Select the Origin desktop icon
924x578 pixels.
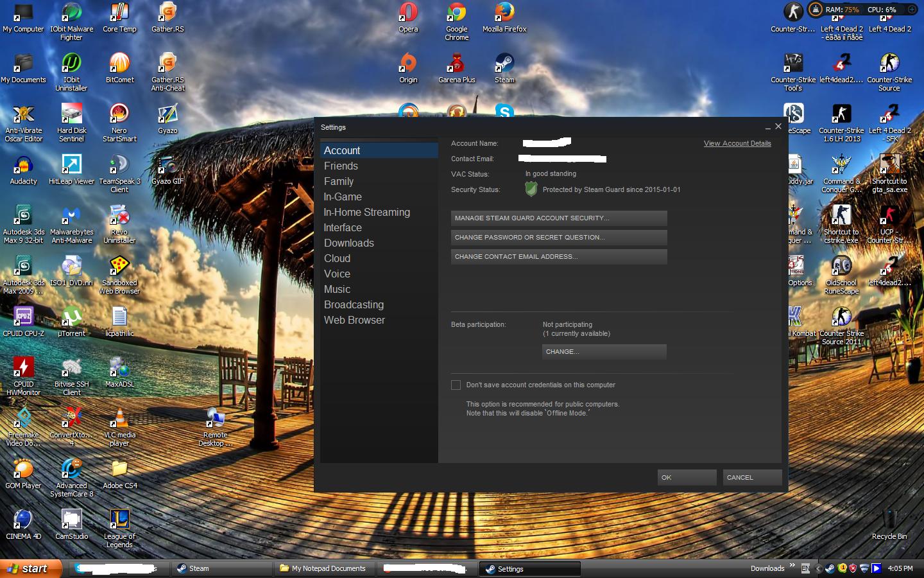(408, 69)
